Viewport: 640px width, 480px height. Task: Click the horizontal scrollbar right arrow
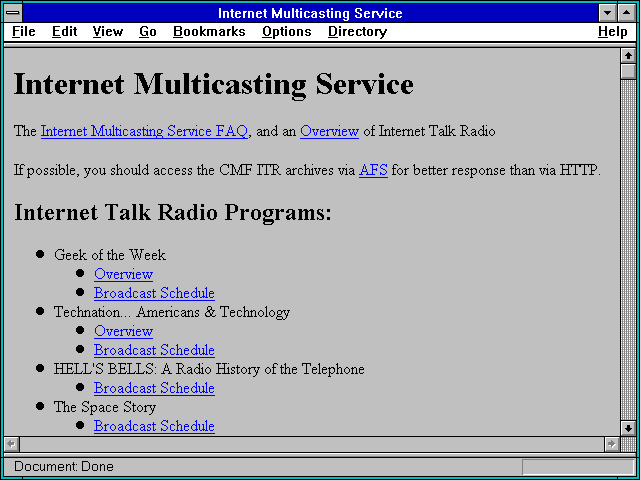612,444
